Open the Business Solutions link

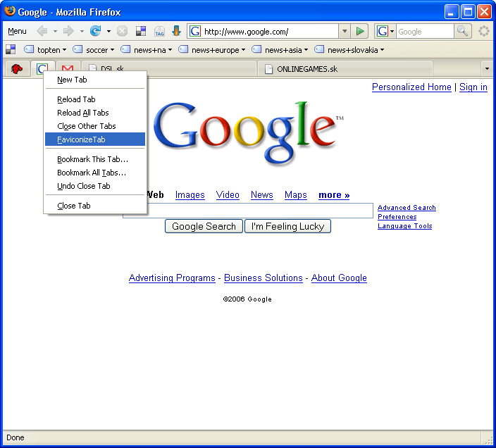263,278
